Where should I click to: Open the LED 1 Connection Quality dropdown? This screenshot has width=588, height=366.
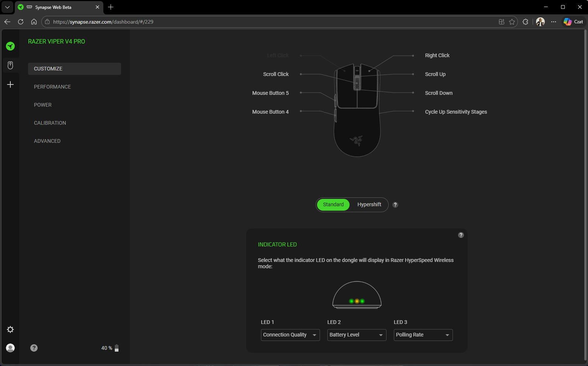[x=290, y=335]
